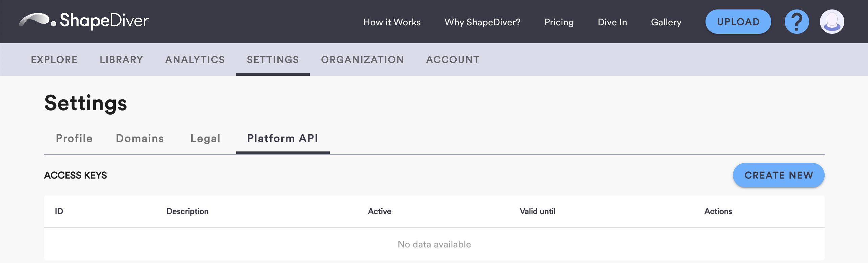The height and width of the screenshot is (263, 868).
Task: Open the Pricing page
Action: [x=559, y=22]
